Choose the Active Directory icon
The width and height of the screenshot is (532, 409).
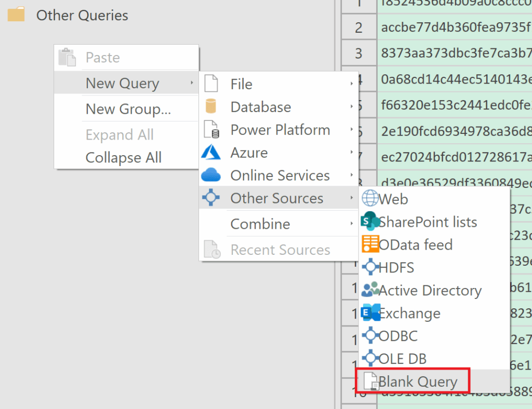tap(370, 290)
